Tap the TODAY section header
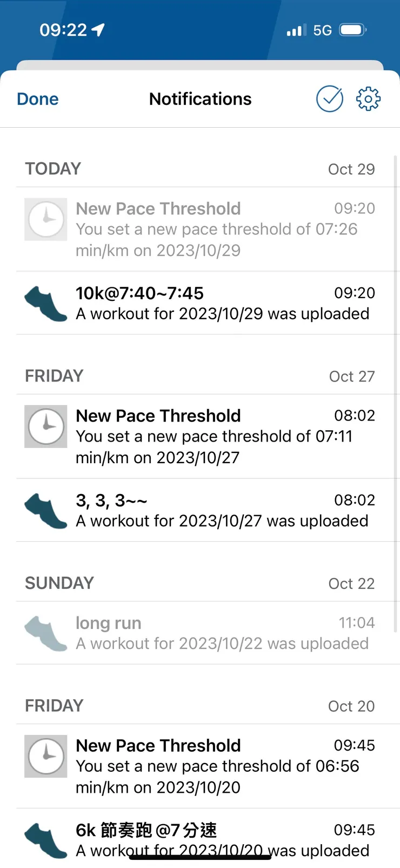 click(x=53, y=169)
